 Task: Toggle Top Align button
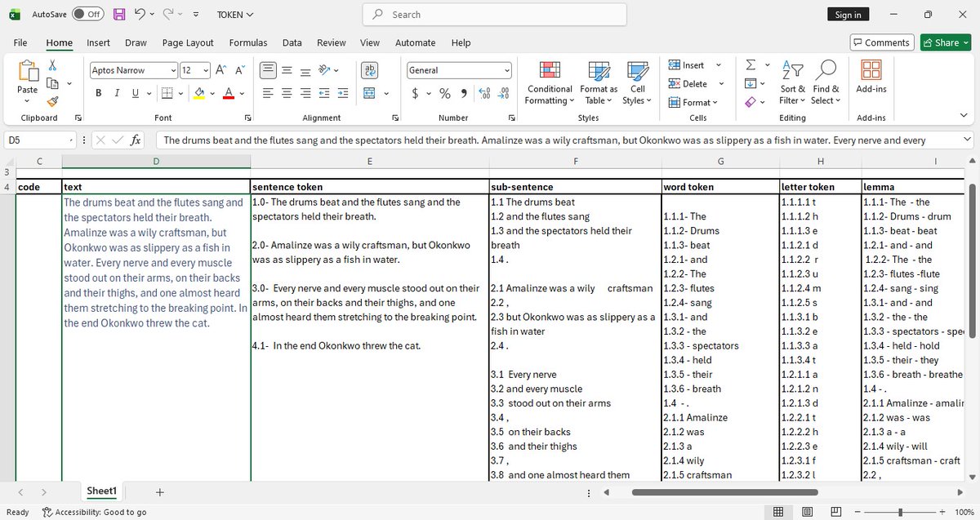(267, 70)
